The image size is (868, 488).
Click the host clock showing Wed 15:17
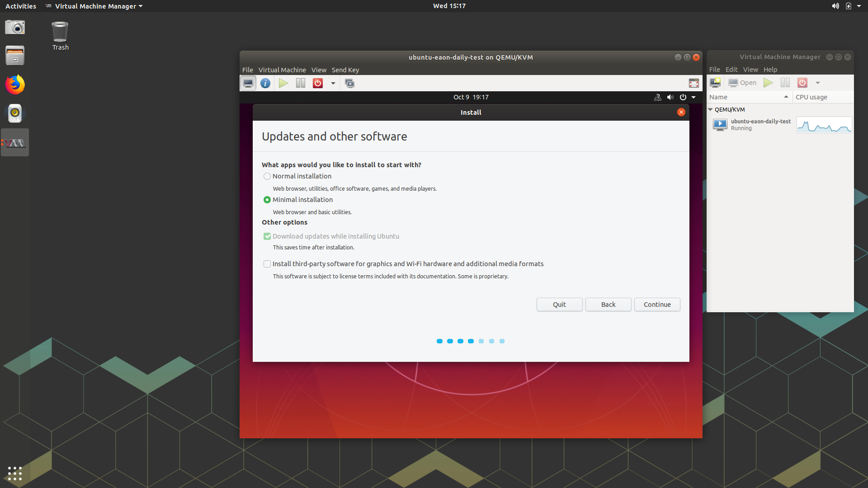(x=449, y=6)
